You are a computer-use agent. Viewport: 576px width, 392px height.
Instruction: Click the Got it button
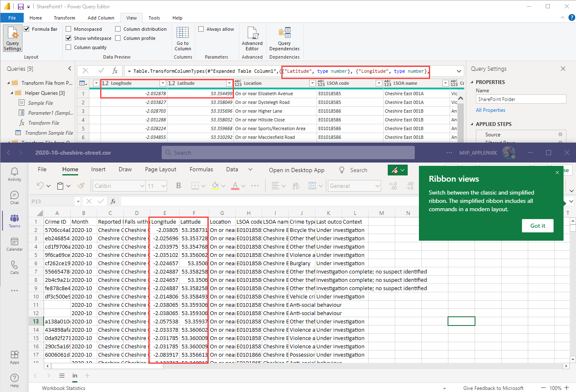tap(537, 226)
